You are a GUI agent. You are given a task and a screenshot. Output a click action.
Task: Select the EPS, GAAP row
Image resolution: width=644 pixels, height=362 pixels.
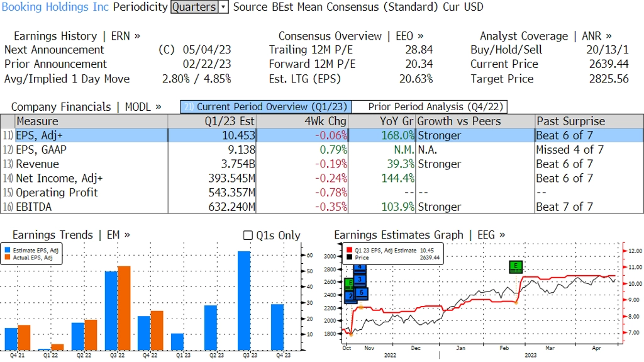(x=322, y=150)
